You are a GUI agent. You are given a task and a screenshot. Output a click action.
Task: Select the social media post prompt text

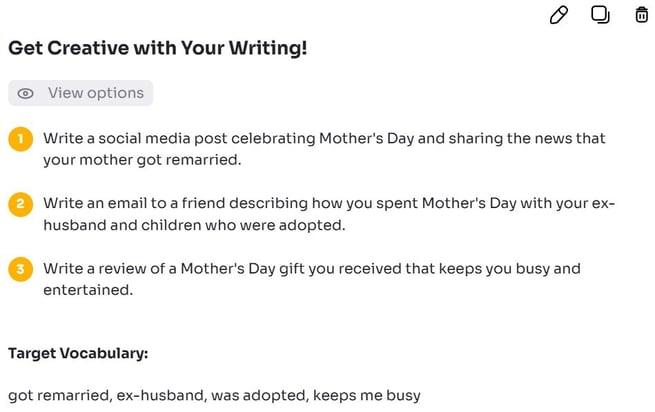pos(324,149)
